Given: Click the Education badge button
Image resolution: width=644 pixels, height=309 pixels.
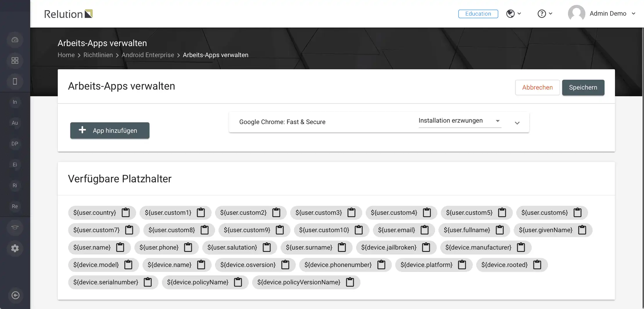Looking at the screenshot, I should tap(478, 14).
